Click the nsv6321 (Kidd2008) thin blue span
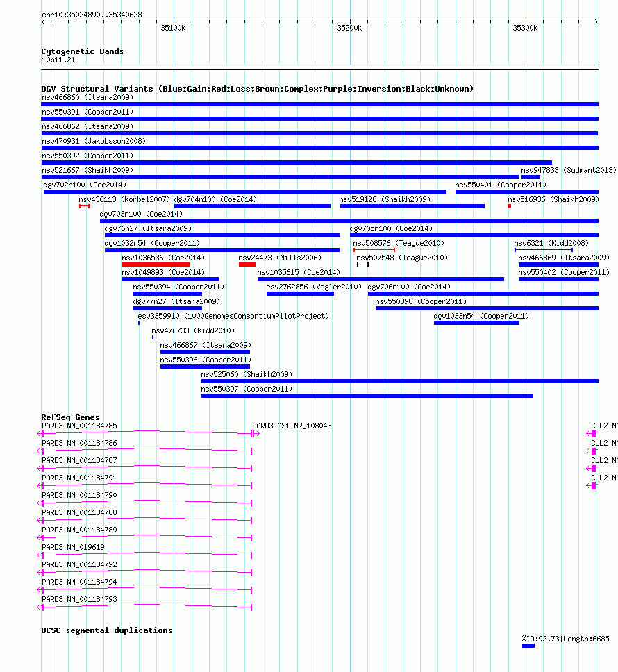Screen dimensions: 618x672 (x=544, y=250)
